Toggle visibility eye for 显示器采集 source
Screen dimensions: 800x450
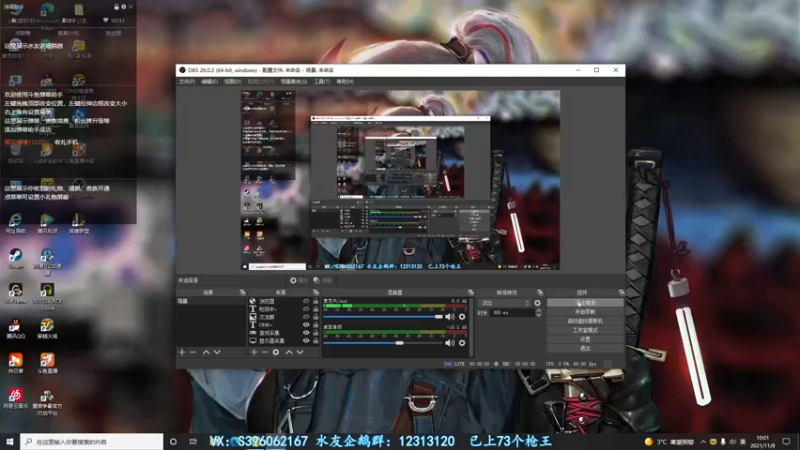coord(306,341)
